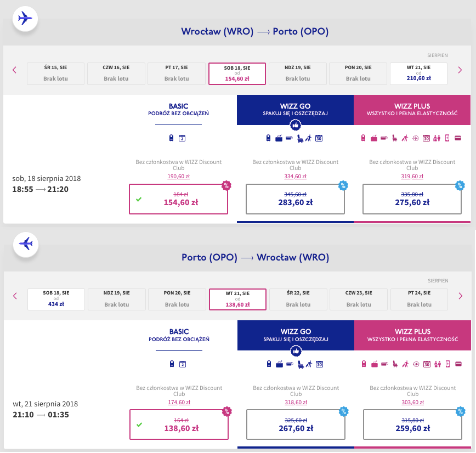Viewport: 476px width, 453px height.
Task: Select return date SOB 18, SIE 434 zł
Action: (56, 299)
